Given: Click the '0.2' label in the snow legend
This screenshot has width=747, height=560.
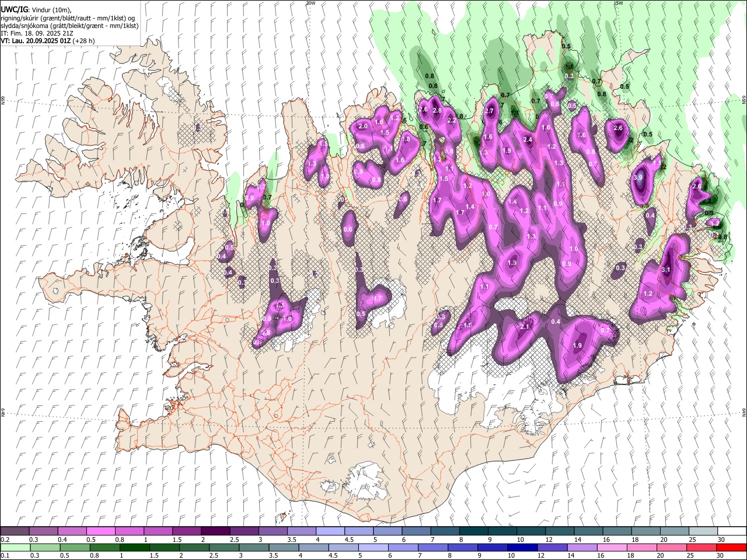Looking at the screenshot, I should 5,539.
